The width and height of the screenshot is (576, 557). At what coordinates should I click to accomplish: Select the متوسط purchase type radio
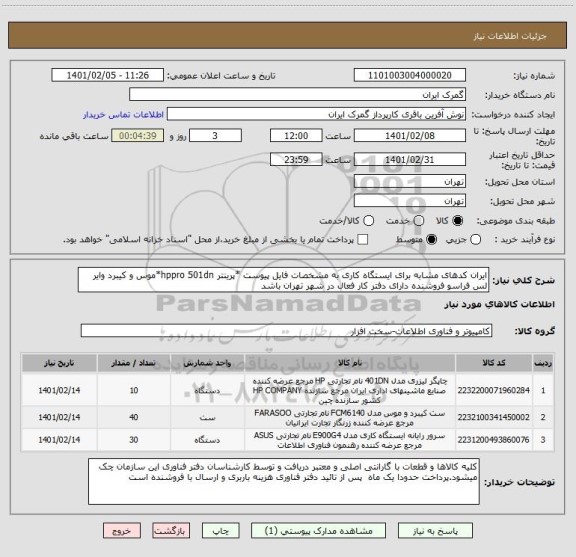coord(432,240)
